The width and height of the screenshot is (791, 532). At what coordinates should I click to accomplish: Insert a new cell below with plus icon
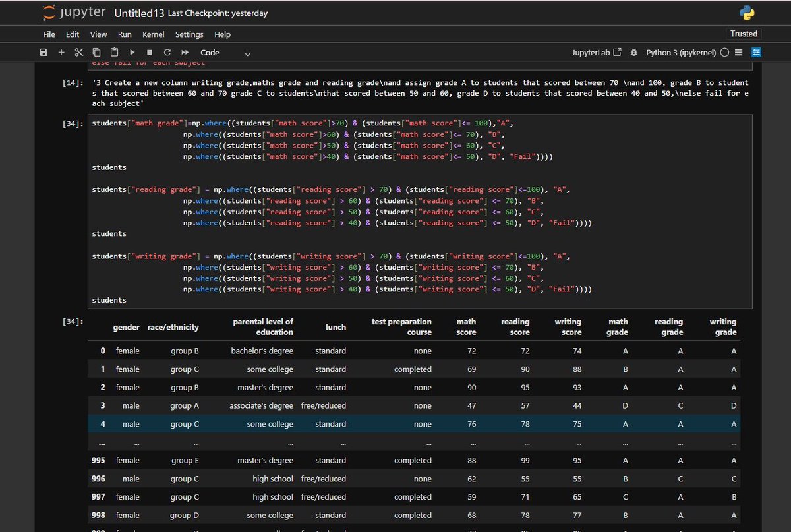coord(61,53)
